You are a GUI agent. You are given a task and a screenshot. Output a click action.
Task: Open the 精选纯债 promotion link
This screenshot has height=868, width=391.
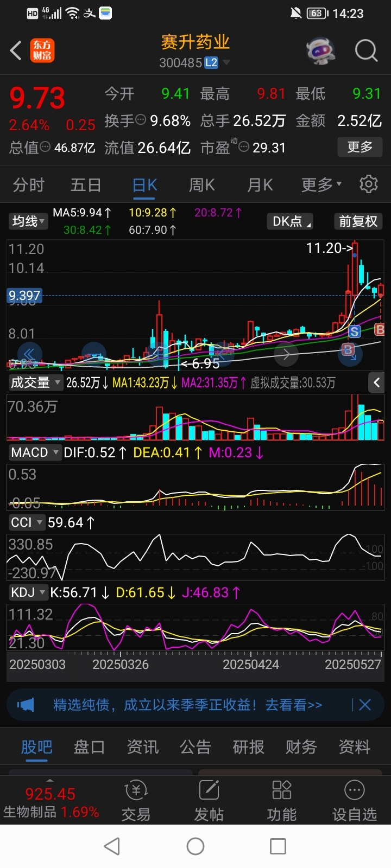point(187,705)
